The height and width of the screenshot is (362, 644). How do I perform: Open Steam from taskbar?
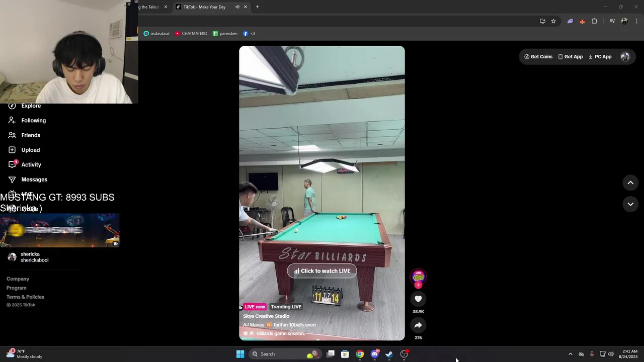pyautogui.click(x=389, y=354)
